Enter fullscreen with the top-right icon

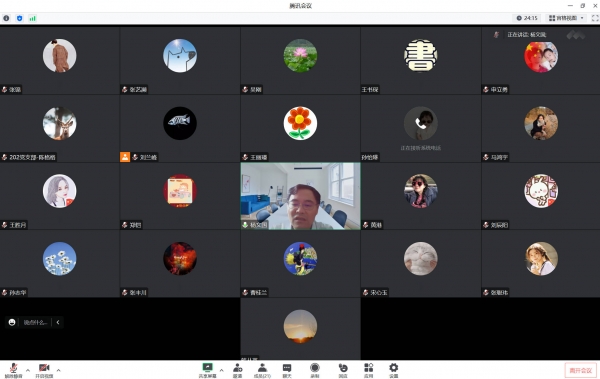[x=595, y=18]
